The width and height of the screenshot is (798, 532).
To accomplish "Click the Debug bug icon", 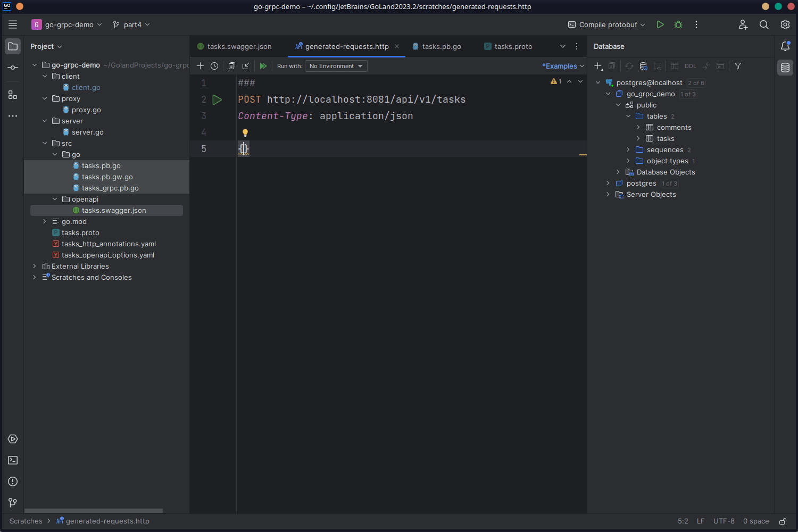I will pos(678,24).
